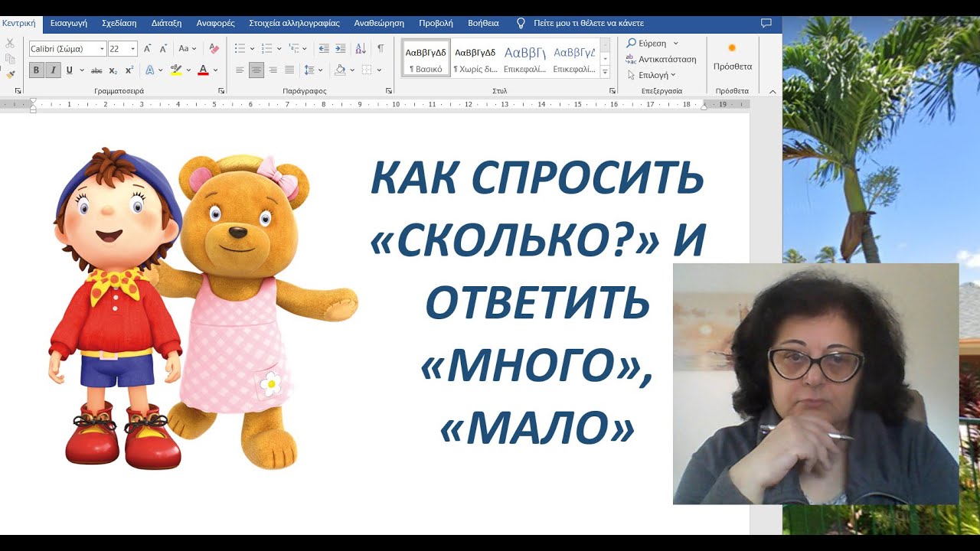
Task: Open the font size dropdown showing 22
Action: pyautogui.click(x=133, y=49)
